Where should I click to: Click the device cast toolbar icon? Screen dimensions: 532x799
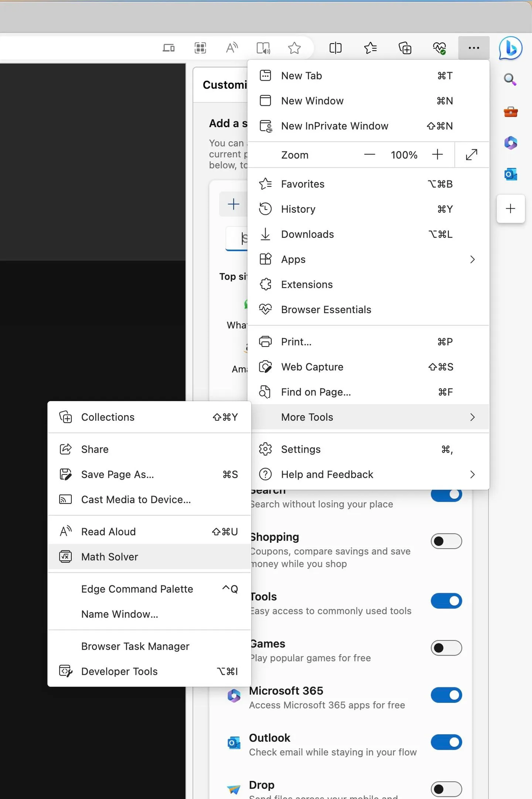(169, 48)
